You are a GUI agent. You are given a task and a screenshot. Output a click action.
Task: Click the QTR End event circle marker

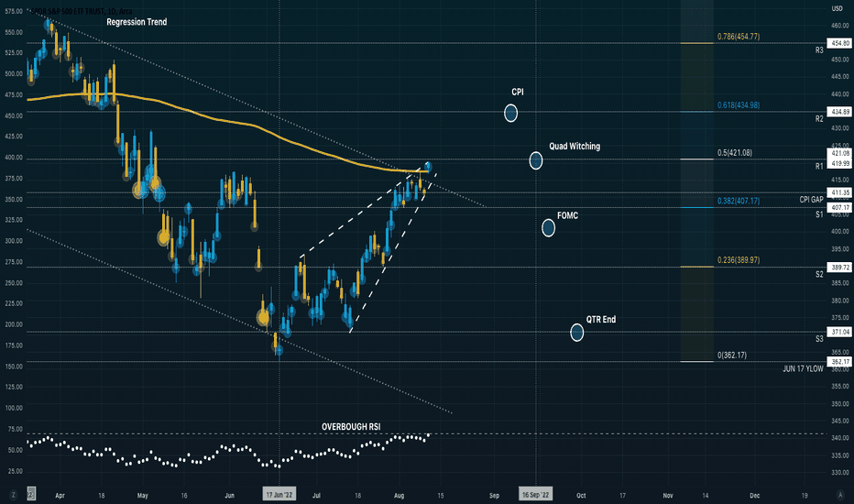(x=576, y=333)
